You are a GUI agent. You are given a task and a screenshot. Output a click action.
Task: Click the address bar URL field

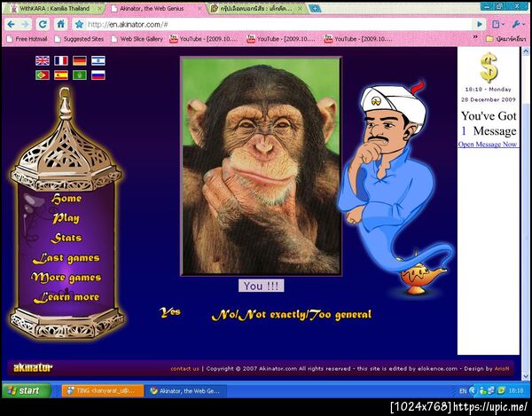tap(278, 25)
